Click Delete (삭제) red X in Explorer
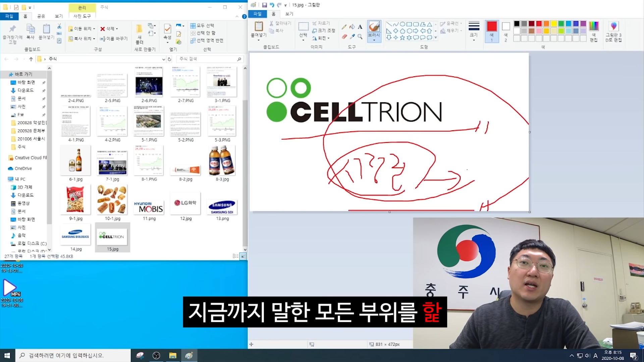Viewport: 644px width, 362px height. [x=109, y=28]
